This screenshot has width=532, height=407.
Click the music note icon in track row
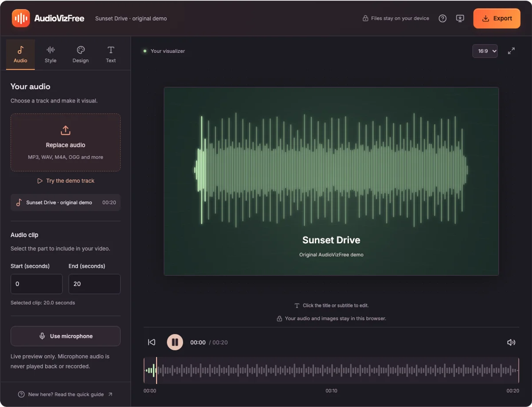(x=19, y=203)
